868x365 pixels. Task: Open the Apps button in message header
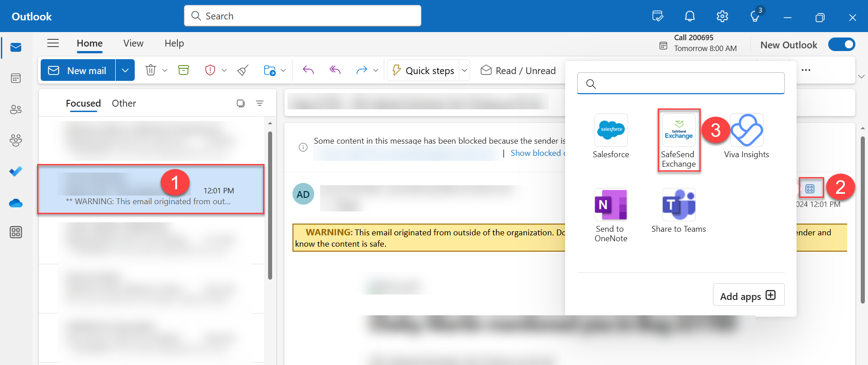810,189
